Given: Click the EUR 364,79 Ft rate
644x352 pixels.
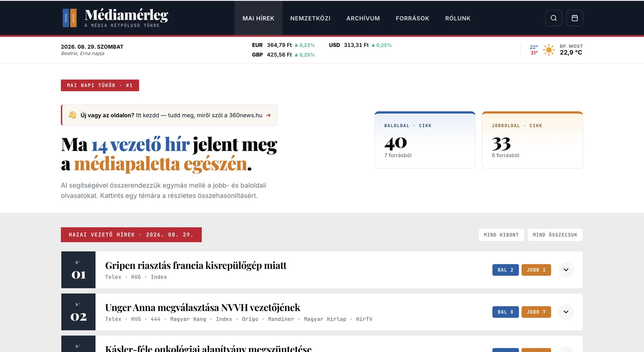Looking at the screenshot, I should tap(283, 45).
